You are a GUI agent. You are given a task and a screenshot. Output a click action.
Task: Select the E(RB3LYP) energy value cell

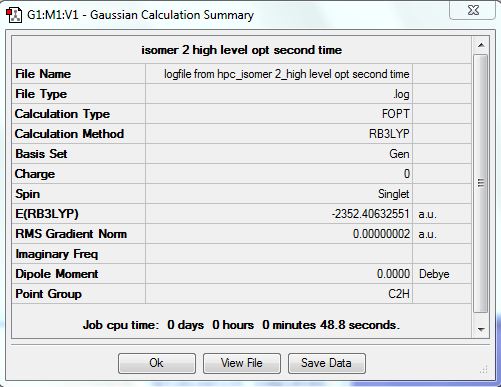[x=279, y=214]
